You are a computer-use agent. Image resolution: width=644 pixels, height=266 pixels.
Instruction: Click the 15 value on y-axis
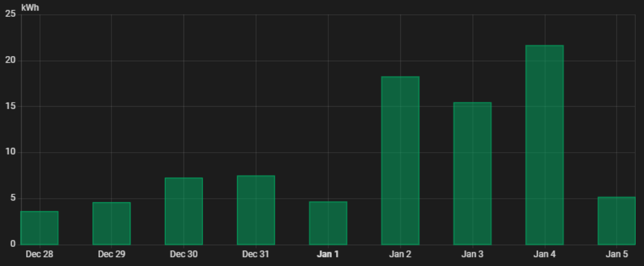pos(10,106)
